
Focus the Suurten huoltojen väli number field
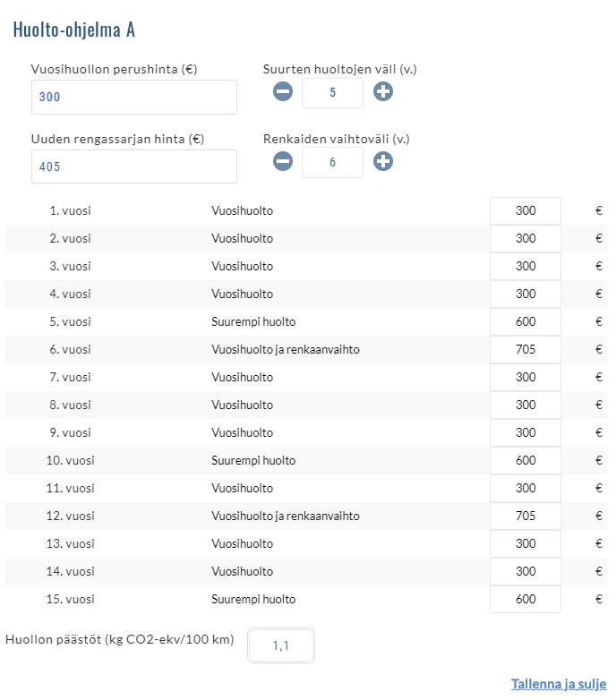click(x=333, y=92)
